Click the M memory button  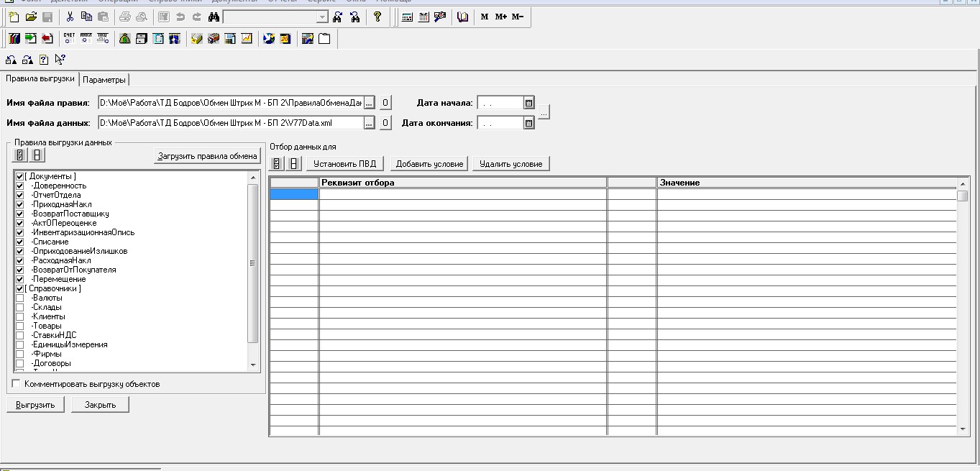pos(485,17)
